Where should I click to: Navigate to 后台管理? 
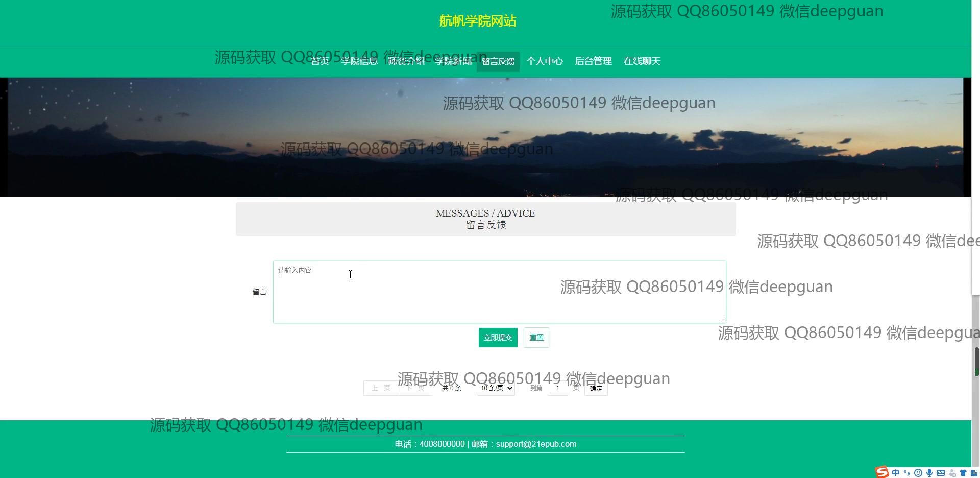click(593, 61)
